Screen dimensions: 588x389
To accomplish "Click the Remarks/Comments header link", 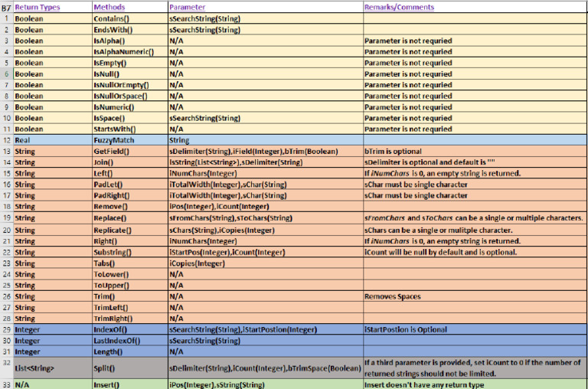I will tap(399, 7).
